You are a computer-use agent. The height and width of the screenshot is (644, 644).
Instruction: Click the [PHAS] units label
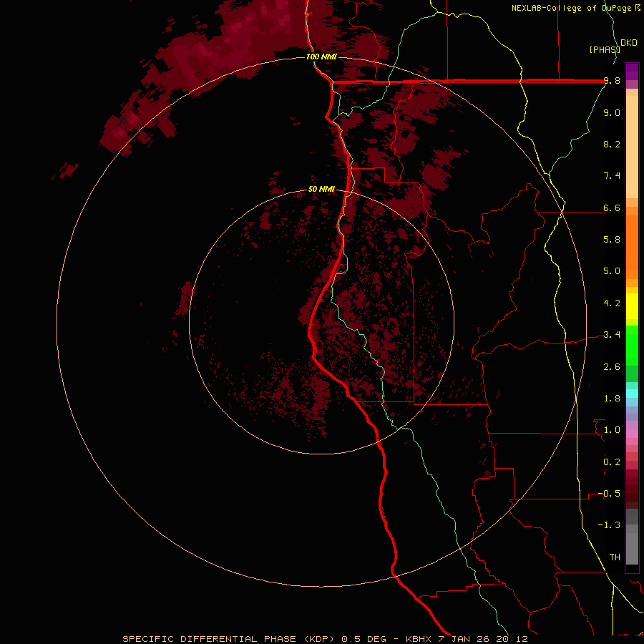click(x=605, y=49)
